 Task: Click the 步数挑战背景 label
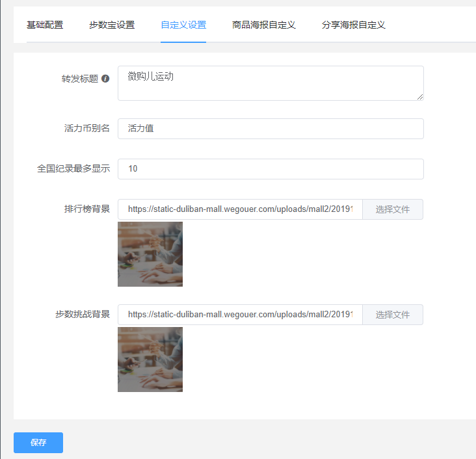pos(83,315)
